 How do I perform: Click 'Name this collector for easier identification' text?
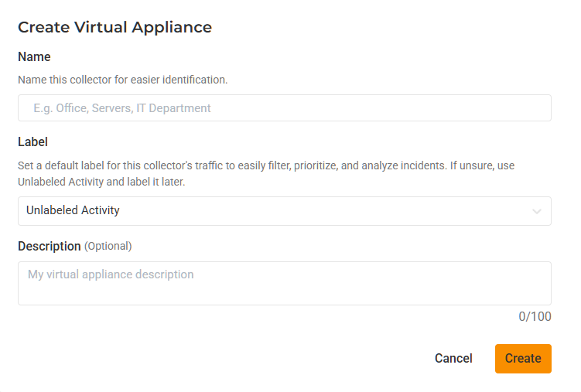click(x=122, y=80)
